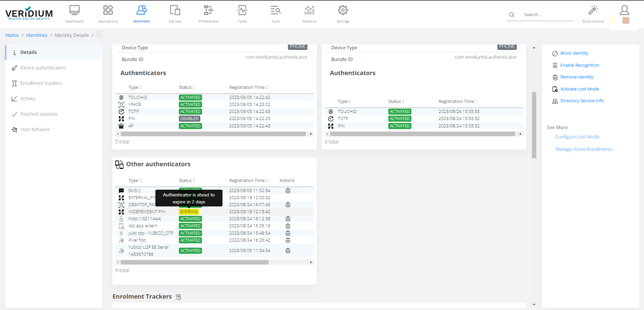Sort Other authenticators by Registration Time

pyautogui.click(x=248, y=181)
